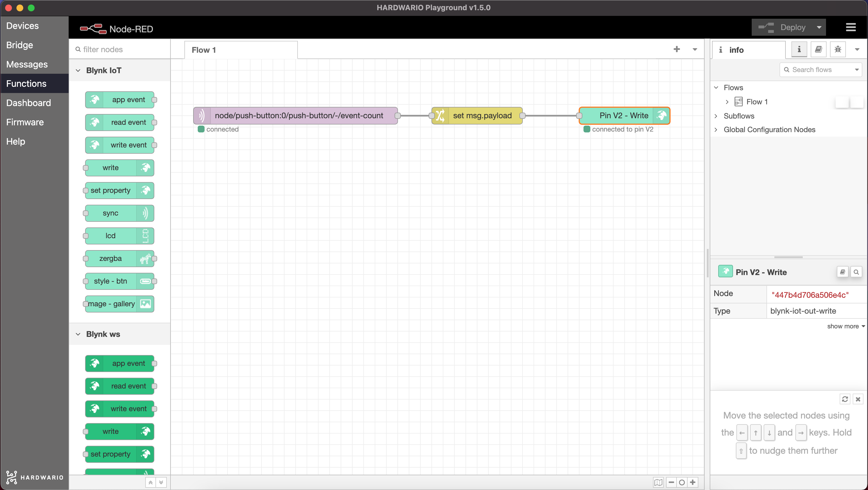The height and width of the screenshot is (490, 868).
Task: Expand all palette categories arrow
Action: click(161, 482)
